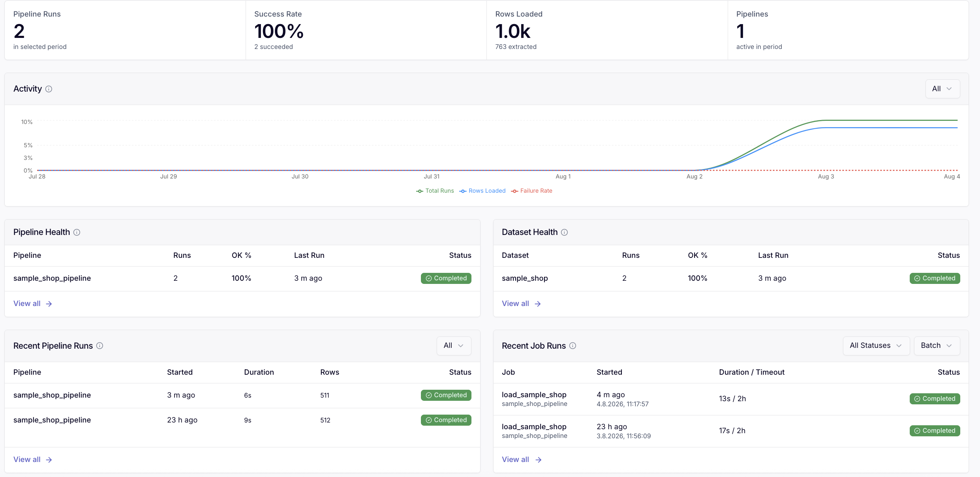Click the Aug 2 label on chart axis

695,177
